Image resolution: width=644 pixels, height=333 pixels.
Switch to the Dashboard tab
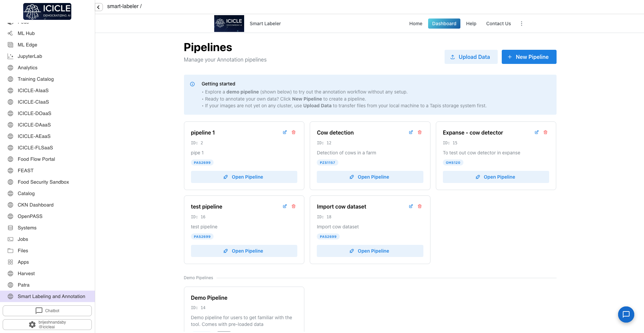pyautogui.click(x=444, y=24)
